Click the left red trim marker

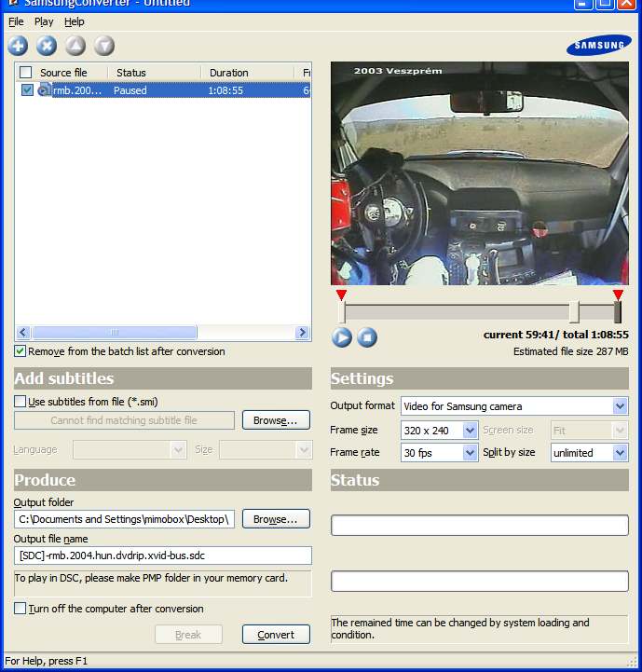click(341, 295)
